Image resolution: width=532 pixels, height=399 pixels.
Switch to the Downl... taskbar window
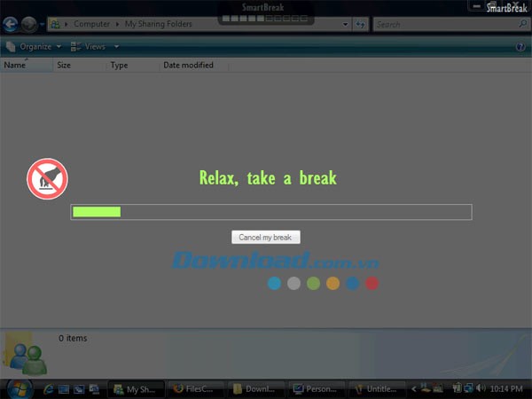tap(256, 389)
